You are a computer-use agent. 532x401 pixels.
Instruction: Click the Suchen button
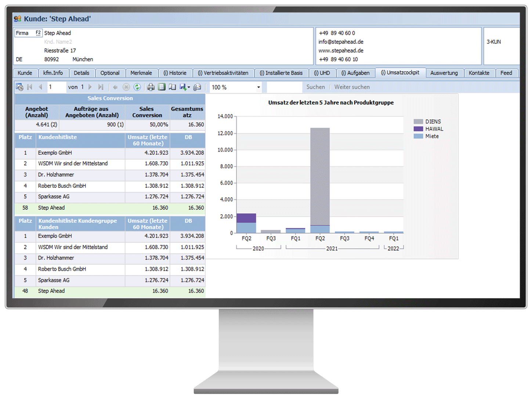tap(315, 87)
